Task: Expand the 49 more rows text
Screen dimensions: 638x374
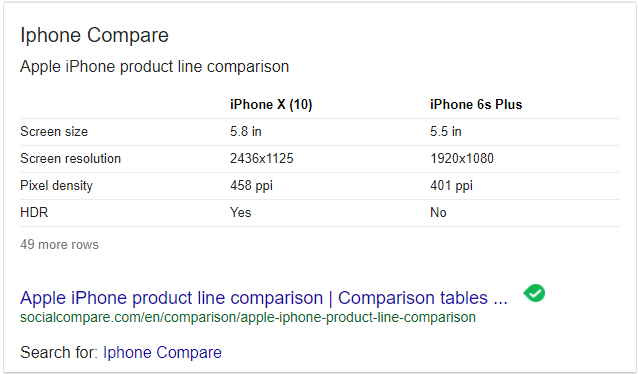Action: [59, 245]
